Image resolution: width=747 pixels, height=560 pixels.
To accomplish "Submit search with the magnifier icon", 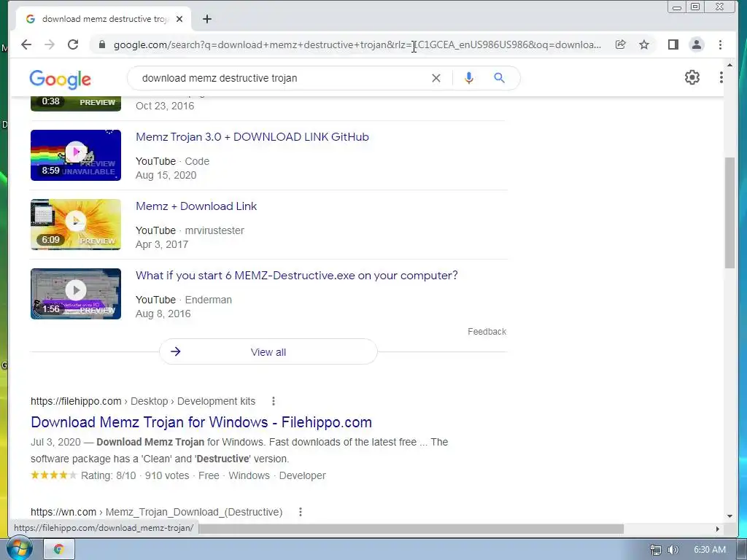I will tap(499, 77).
